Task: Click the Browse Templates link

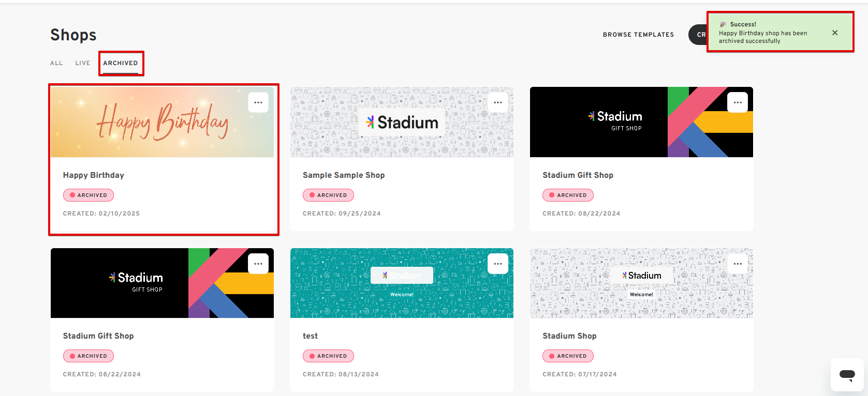Action: (638, 35)
